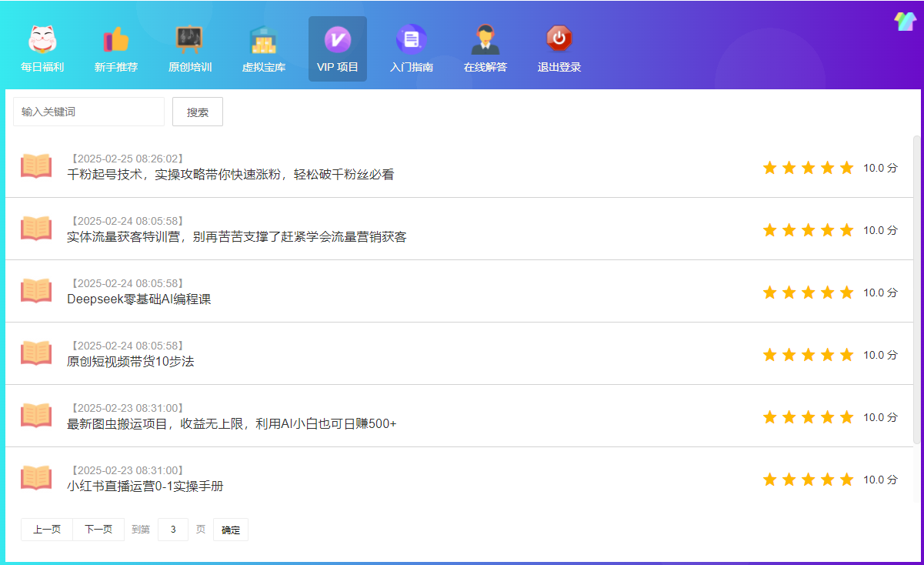This screenshot has height=565, width=924.
Task: Go to previous page with 上一页
Action: [47, 530]
